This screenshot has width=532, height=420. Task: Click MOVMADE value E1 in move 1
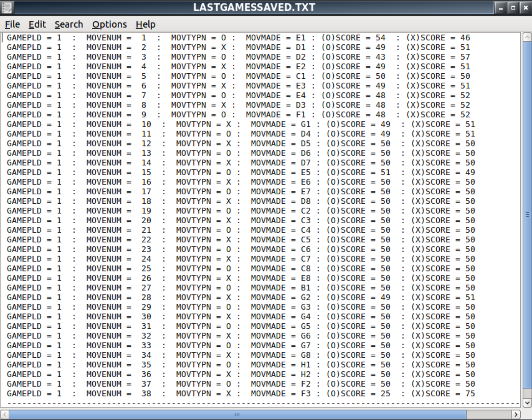301,38
